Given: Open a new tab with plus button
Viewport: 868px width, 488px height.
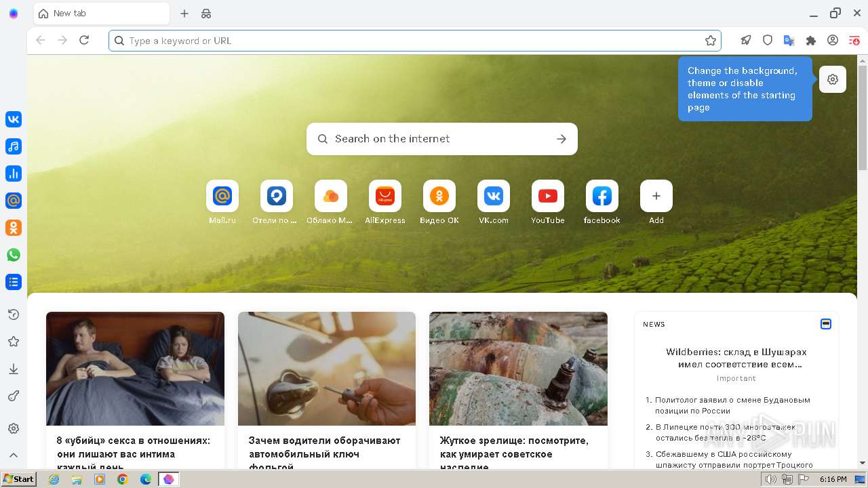Looking at the screenshot, I should tap(184, 14).
